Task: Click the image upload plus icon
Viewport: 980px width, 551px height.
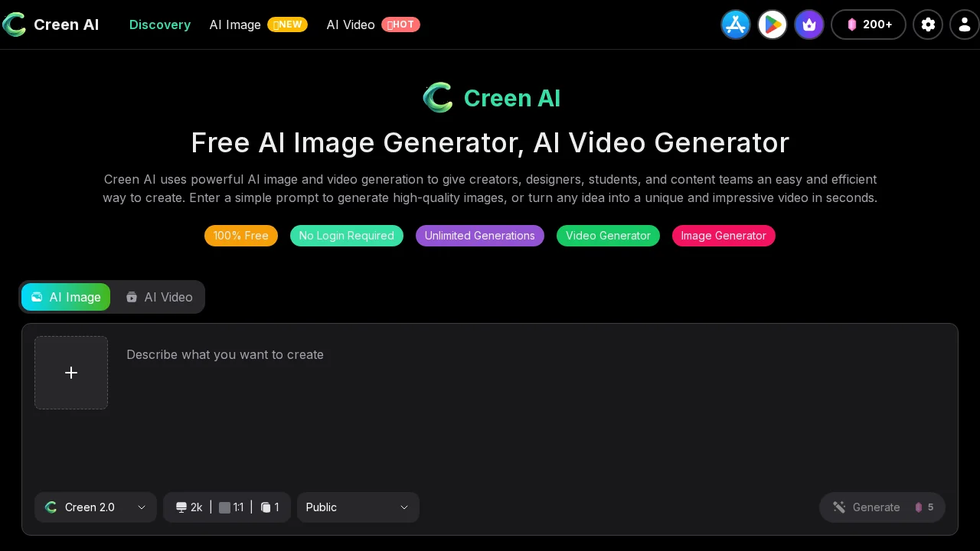Action: pos(71,373)
